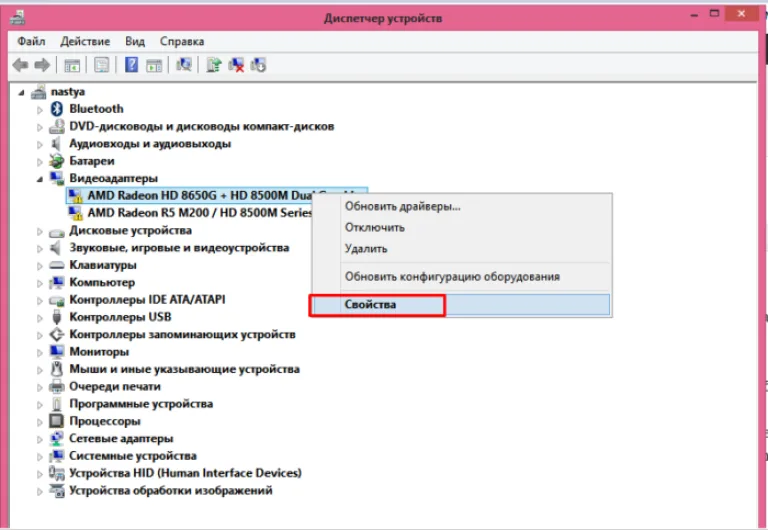Open the Вид menu
This screenshot has width=768, height=530.
(x=135, y=42)
